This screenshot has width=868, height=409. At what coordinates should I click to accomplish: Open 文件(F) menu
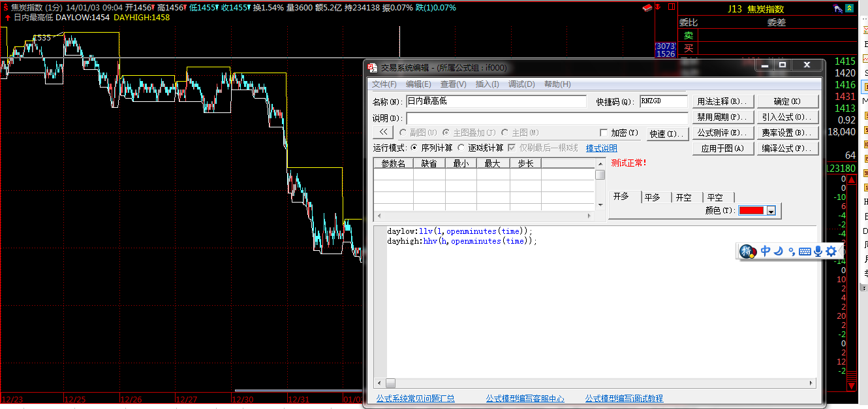click(x=384, y=84)
